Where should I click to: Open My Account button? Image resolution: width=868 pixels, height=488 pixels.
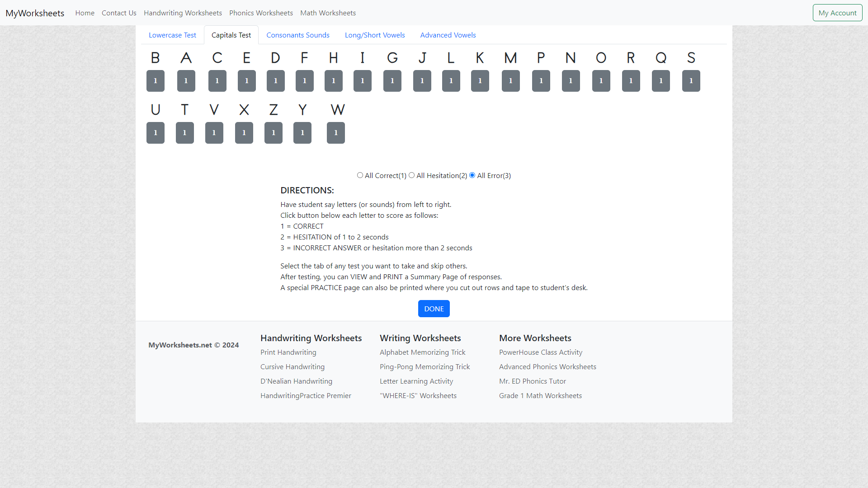(x=837, y=13)
